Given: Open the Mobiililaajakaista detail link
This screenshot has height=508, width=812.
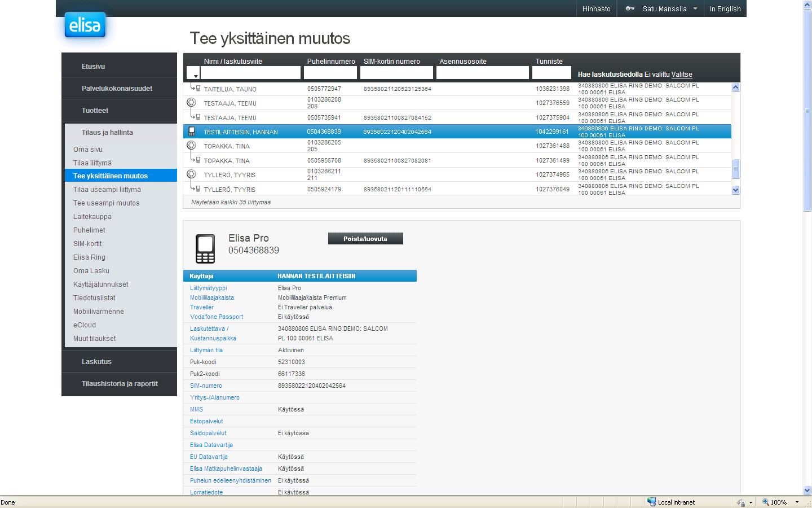Looking at the screenshot, I should point(212,297).
